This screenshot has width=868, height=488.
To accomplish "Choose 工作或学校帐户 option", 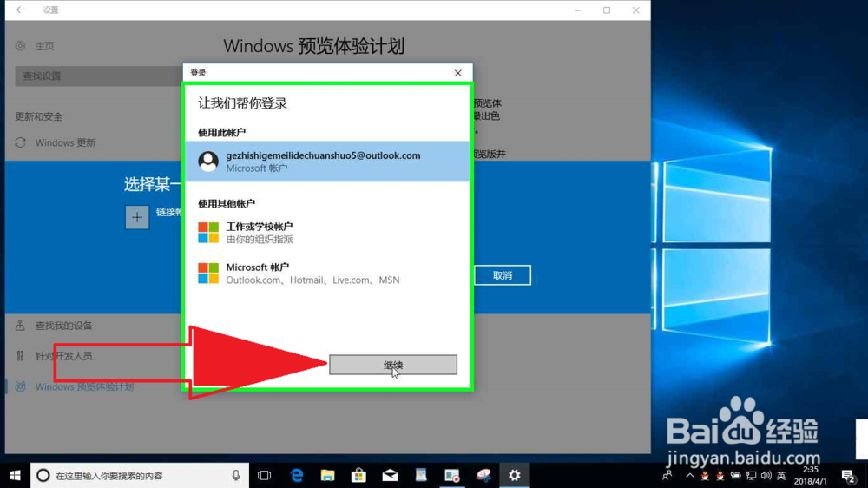I will [328, 232].
